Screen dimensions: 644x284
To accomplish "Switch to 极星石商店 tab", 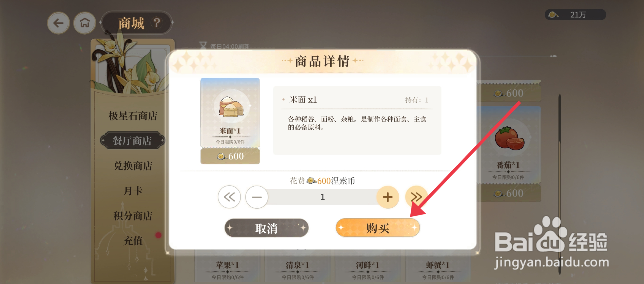I will (x=133, y=116).
